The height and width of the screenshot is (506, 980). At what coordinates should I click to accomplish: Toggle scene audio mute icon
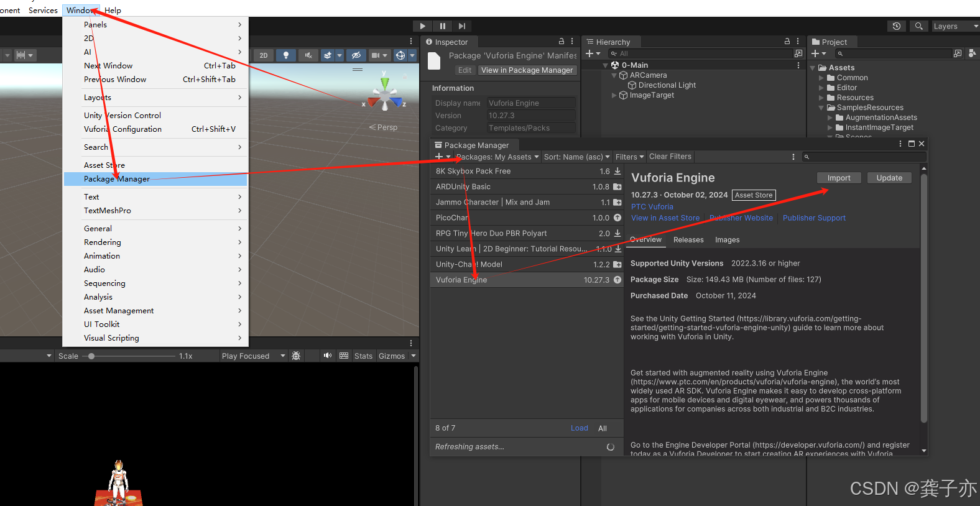click(x=308, y=55)
